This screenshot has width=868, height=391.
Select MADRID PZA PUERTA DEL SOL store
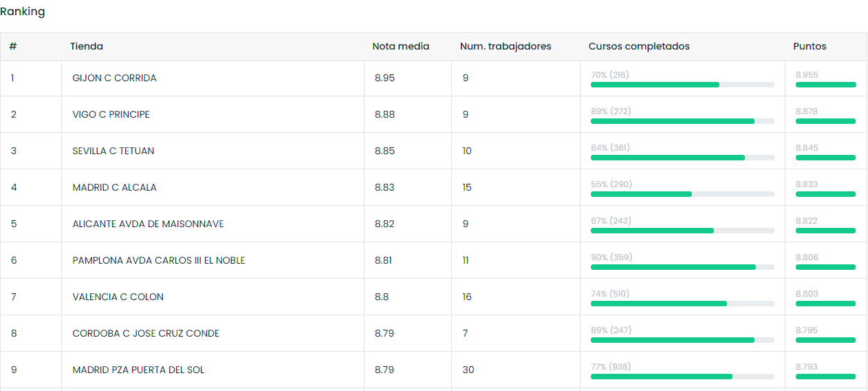pyautogui.click(x=138, y=370)
